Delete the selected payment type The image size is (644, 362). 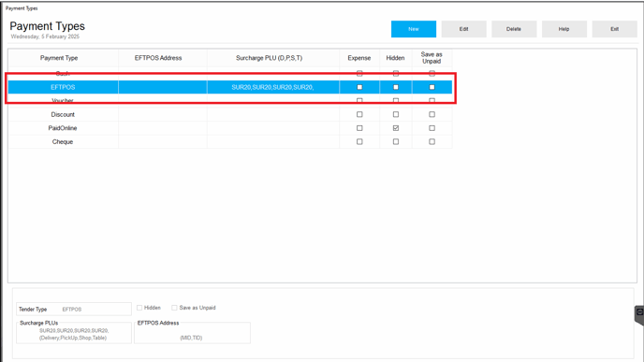point(514,29)
